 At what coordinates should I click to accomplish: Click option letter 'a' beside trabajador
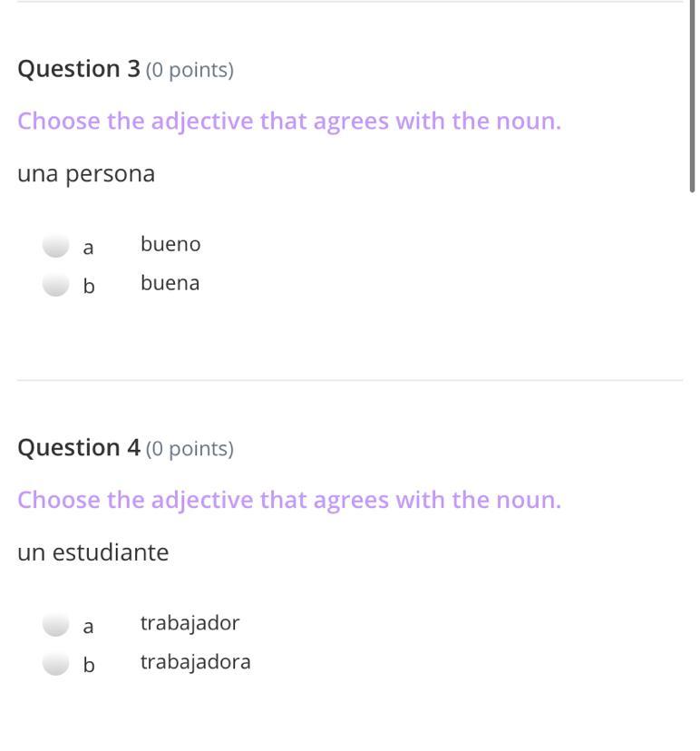(x=88, y=627)
